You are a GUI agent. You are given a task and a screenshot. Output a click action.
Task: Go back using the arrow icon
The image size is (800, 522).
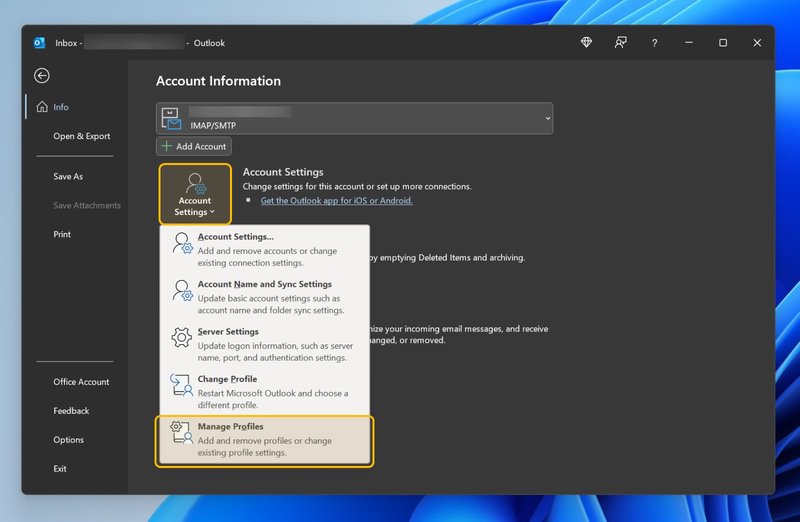(42, 76)
